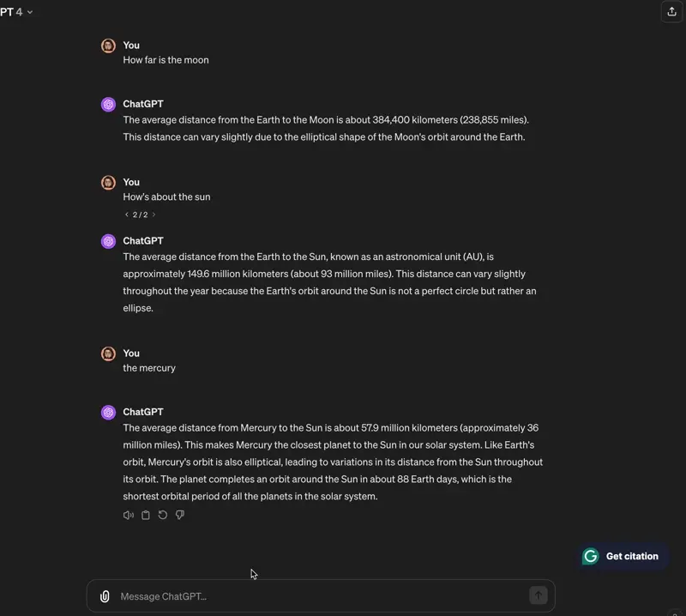Click the Get citation button
Image resolution: width=686 pixels, height=616 pixels.
coord(632,556)
